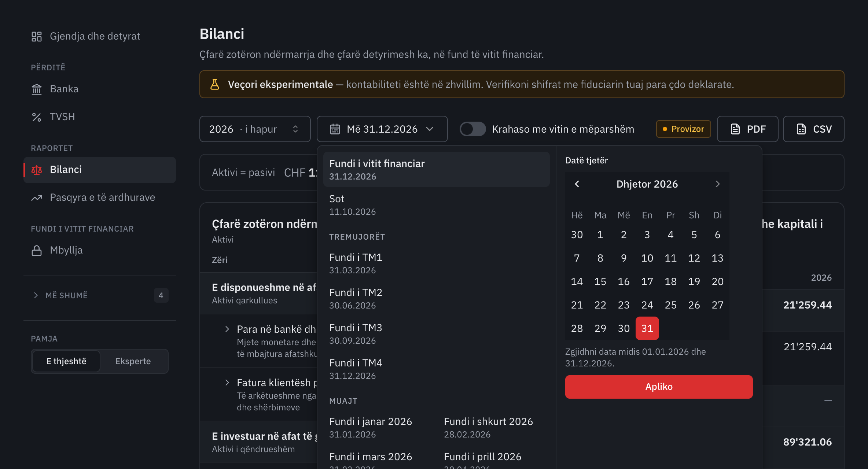The width and height of the screenshot is (868, 469).
Task: Pick day 31 in the calendar
Action: pos(647,328)
